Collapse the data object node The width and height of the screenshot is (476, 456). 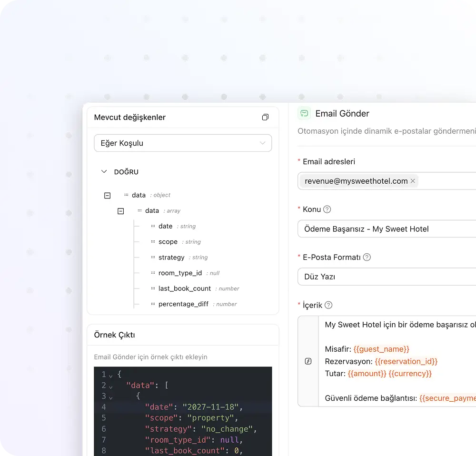click(x=108, y=196)
